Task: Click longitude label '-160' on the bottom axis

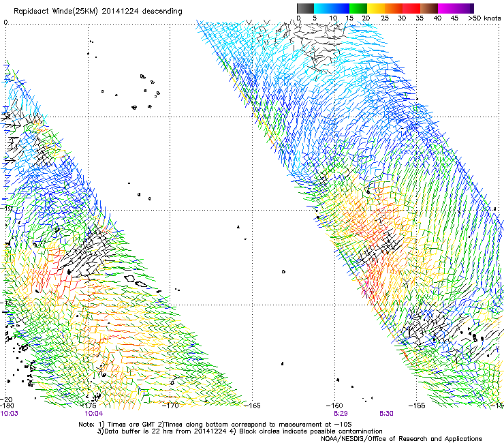Action: tap(334, 406)
